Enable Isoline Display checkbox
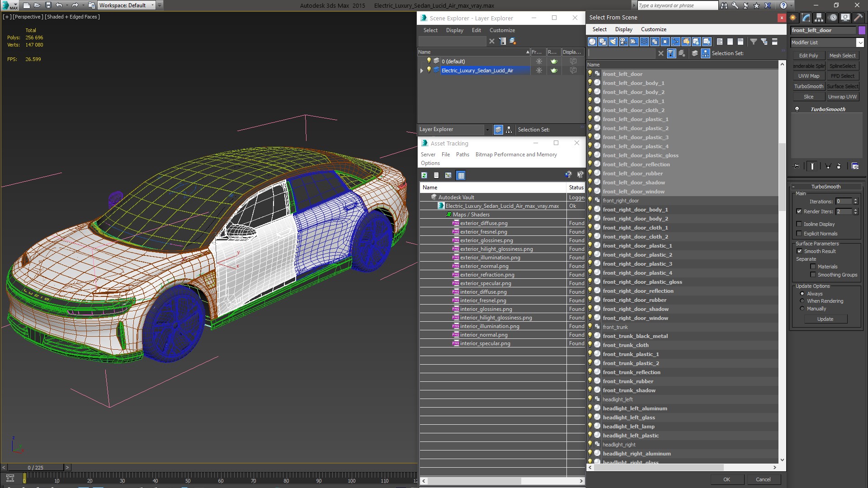Viewport: 868px width, 488px height. click(799, 224)
